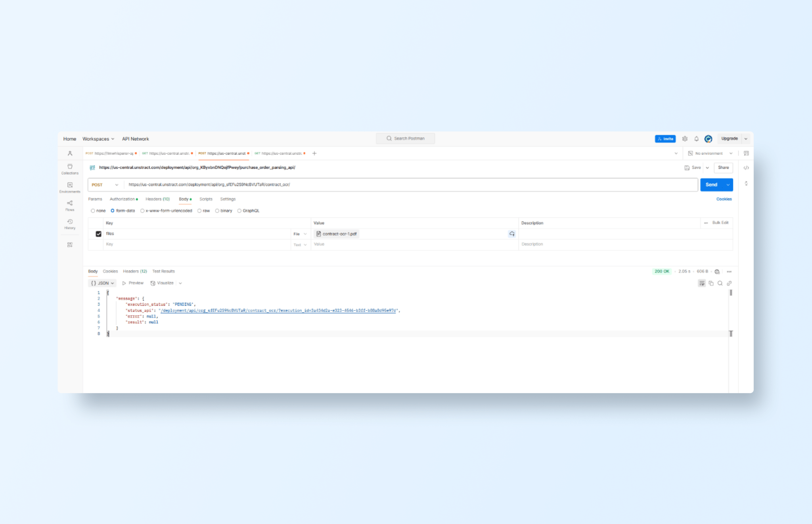This screenshot has height=524, width=812.
Task: Open the Workspaces dropdown menu
Action: pos(98,139)
